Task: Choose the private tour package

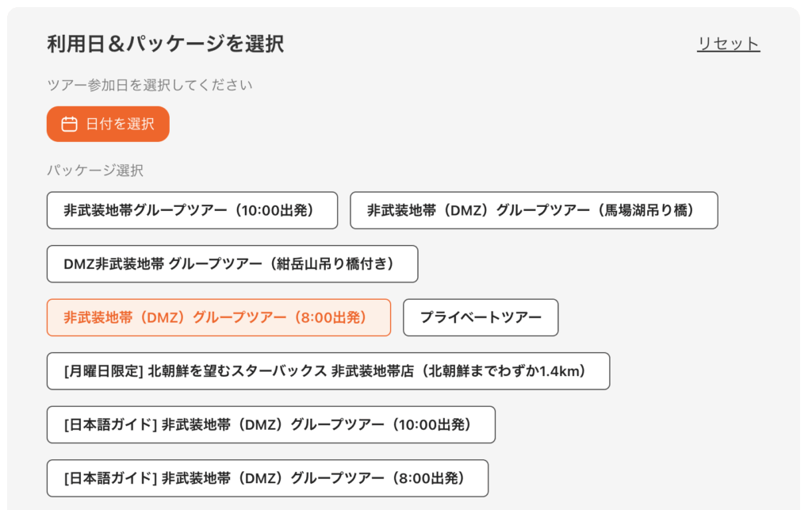Action: coord(481,317)
